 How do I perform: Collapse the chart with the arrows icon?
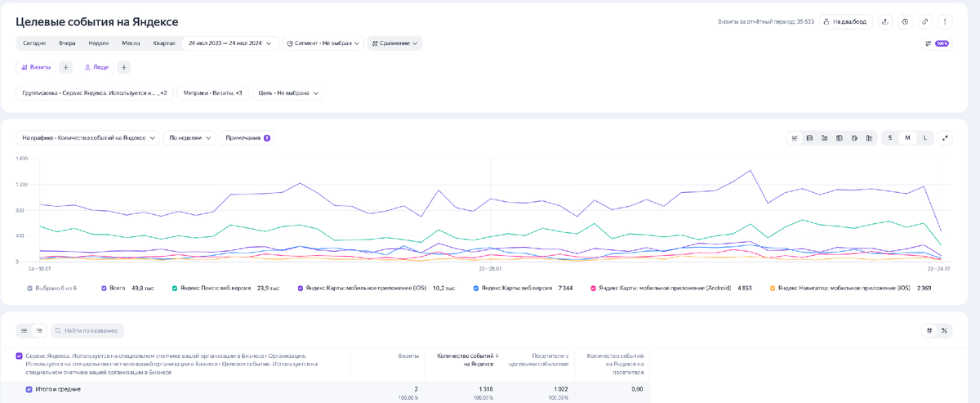(945, 138)
